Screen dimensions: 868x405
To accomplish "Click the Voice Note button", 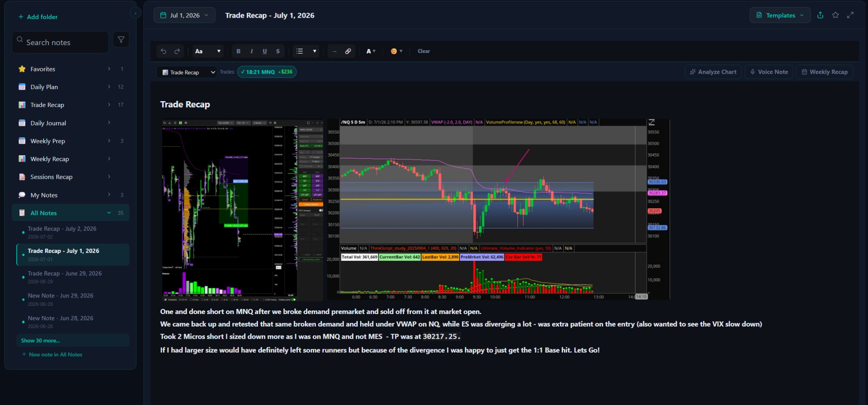I will [x=769, y=72].
